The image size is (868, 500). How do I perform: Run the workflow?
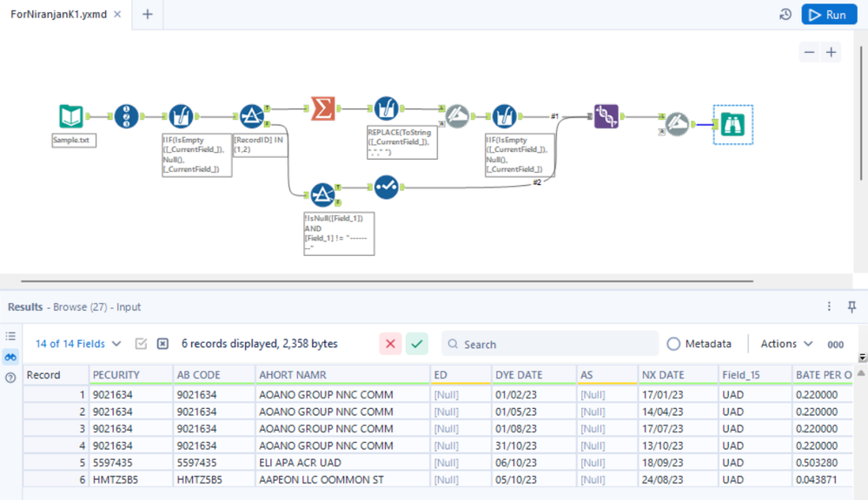tap(829, 15)
